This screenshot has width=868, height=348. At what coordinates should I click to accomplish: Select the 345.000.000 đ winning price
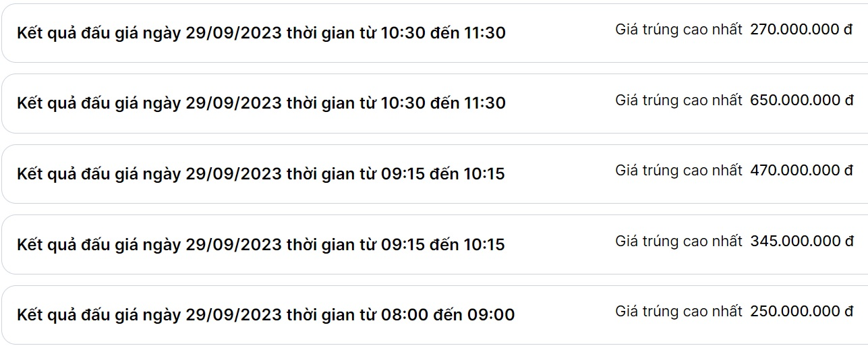[x=801, y=241]
